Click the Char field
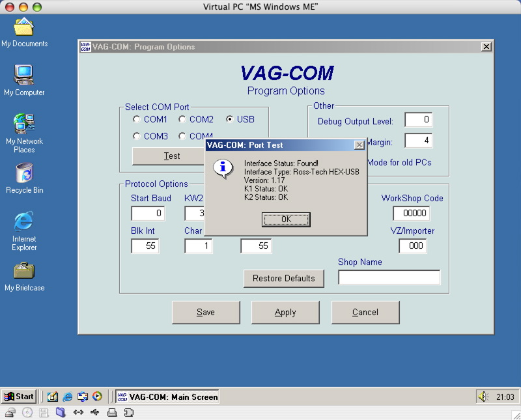 199,246
